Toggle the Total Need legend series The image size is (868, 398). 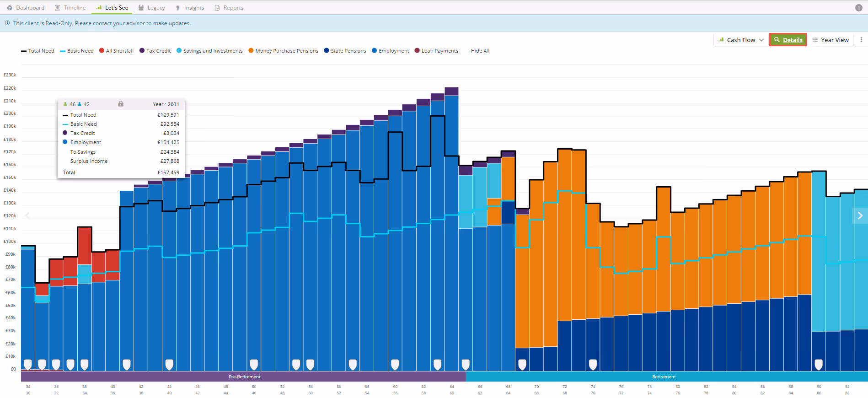(38, 51)
